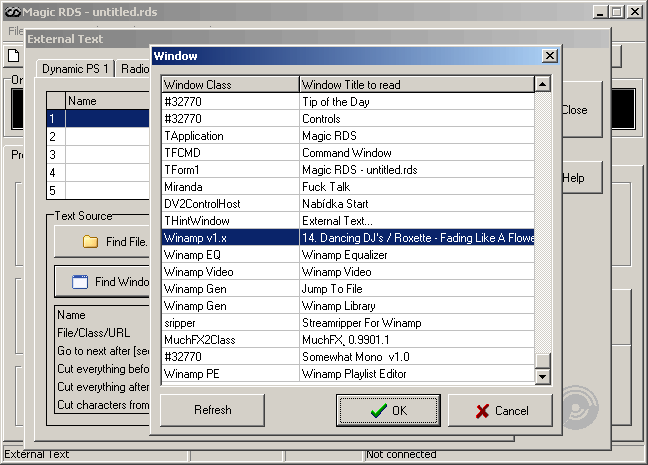This screenshot has height=465, width=648.
Task: Select the Winamp PE Playlist Editor row
Action: pos(348,373)
